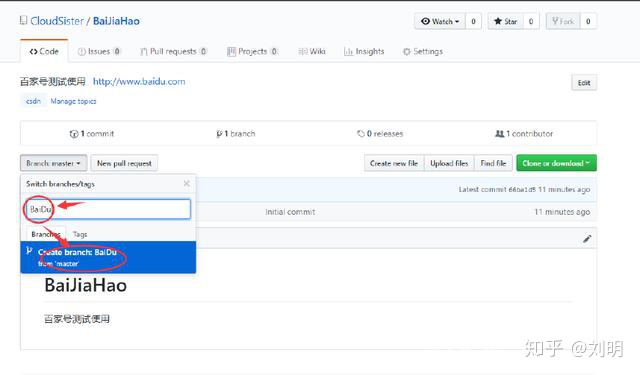This screenshot has height=375, width=640.
Task: Open the 0 releases link
Action: coord(380,133)
